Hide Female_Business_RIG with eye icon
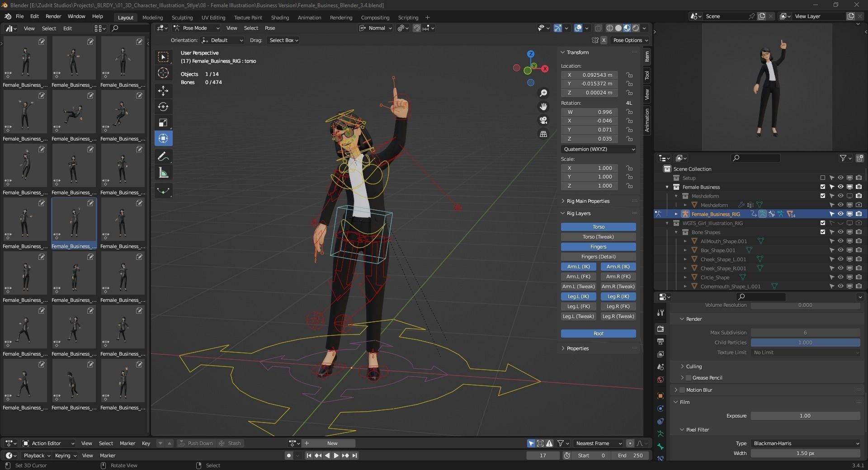Viewport: 868px width, 470px height. point(840,214)
